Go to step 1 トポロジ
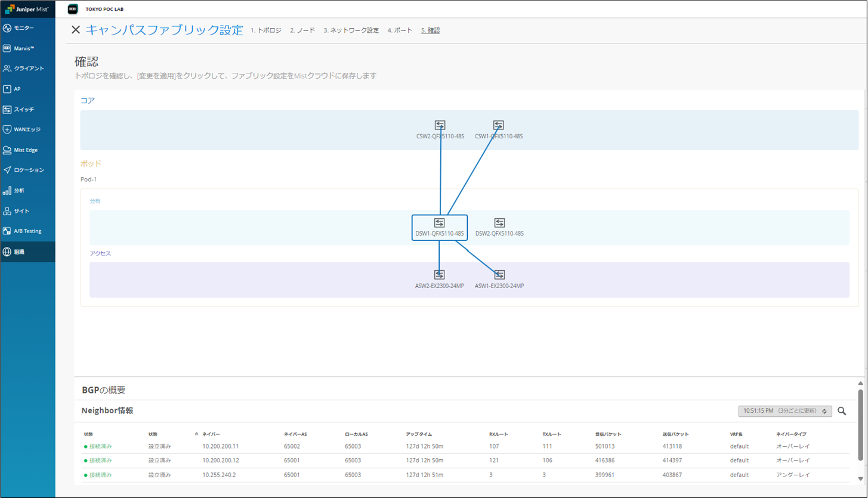The image size is (868, 498). coord(265,30)
